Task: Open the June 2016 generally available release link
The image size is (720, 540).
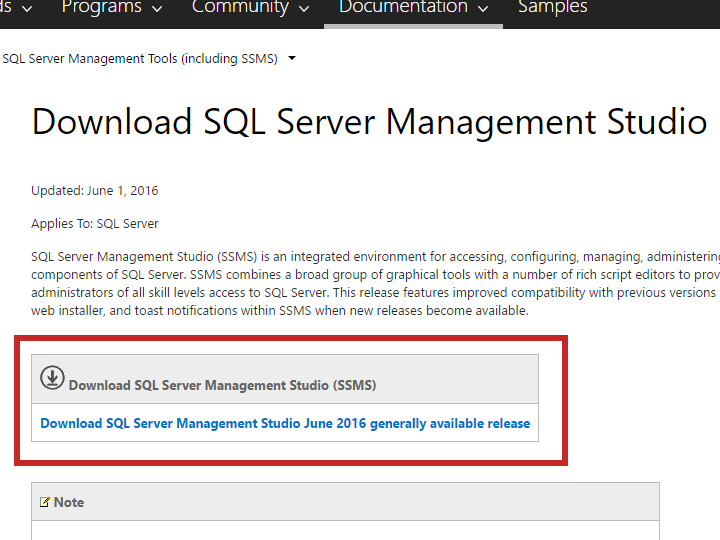Action: (285, 423)
